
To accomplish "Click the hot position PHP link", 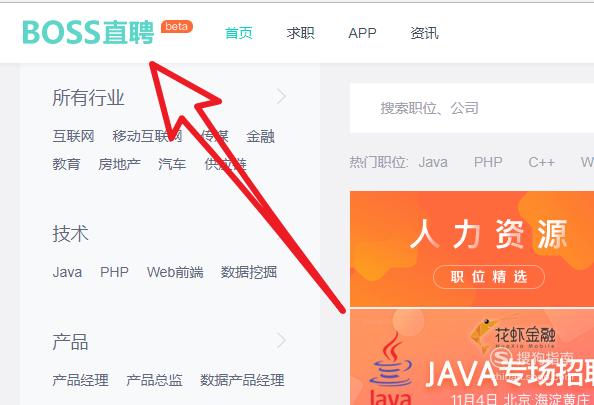I will point(488,163).
